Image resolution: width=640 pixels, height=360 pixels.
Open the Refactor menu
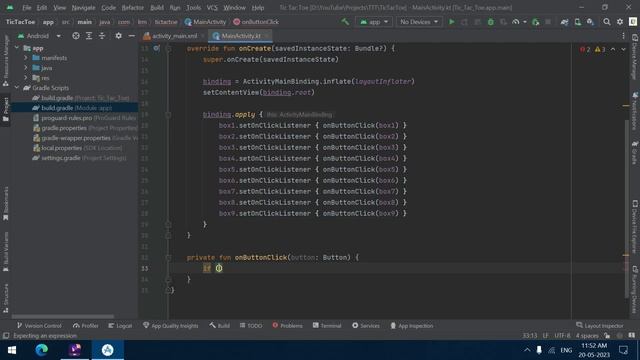point(133,7)
